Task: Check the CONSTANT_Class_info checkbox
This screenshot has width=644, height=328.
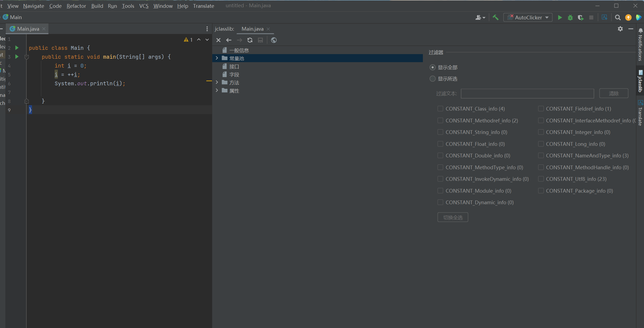Action: coord(440,109)
